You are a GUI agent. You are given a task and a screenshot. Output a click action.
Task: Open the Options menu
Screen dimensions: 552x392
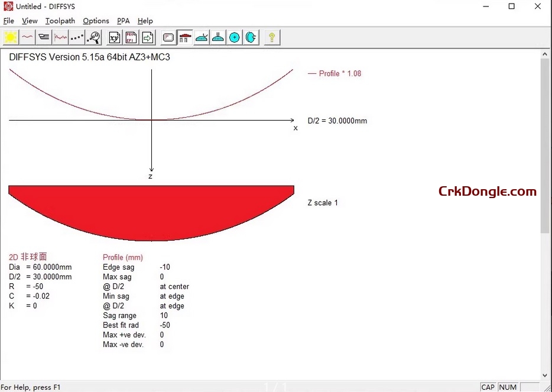coord(96,21)
